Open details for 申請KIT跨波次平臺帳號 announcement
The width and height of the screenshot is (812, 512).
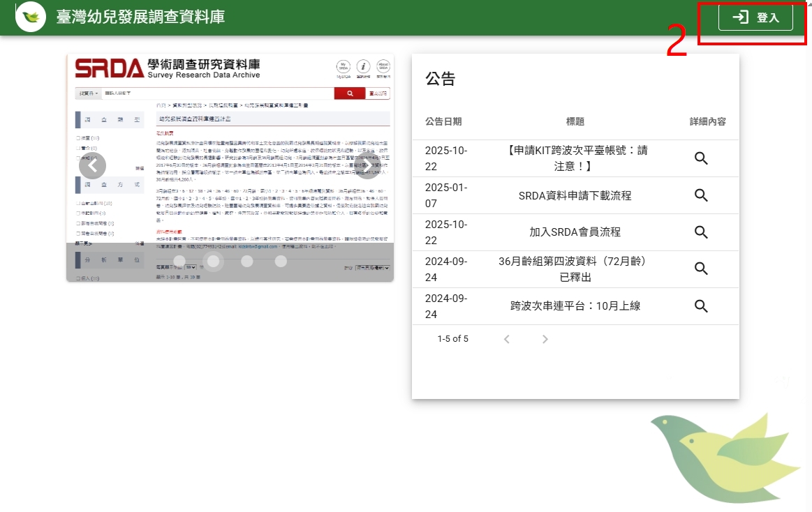coord(701,158)
